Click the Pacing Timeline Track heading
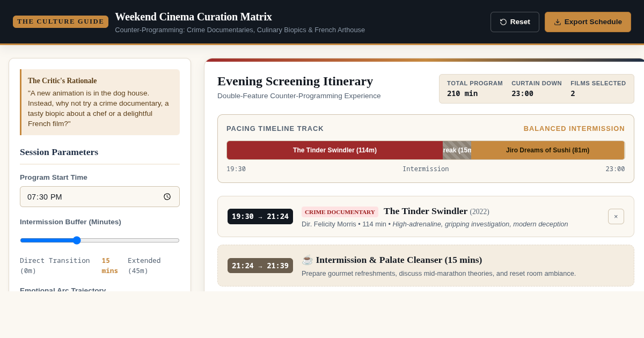The image size is (644, 338). pos(275,129)
